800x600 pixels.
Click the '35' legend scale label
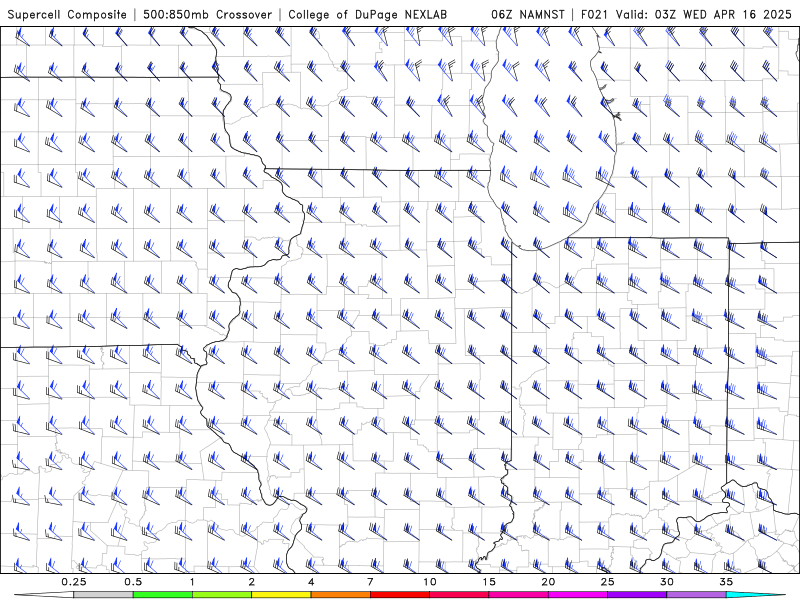pyautogui.click(x=726, y=582)
